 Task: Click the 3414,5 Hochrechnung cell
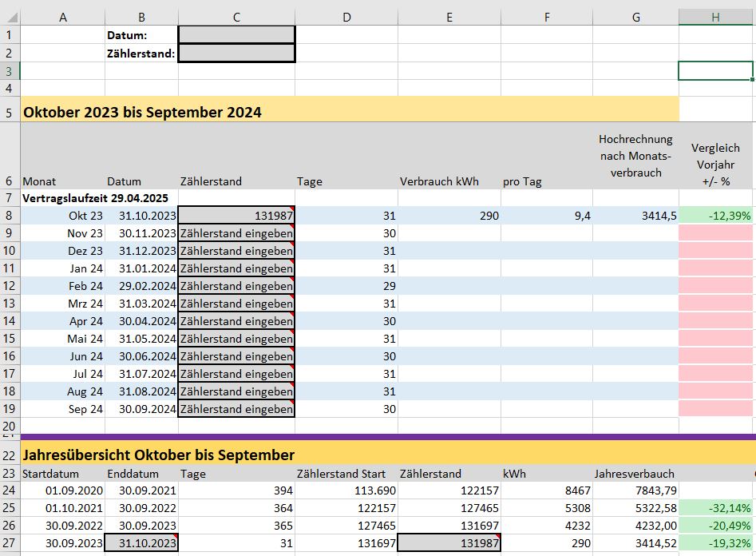[635, 215]
